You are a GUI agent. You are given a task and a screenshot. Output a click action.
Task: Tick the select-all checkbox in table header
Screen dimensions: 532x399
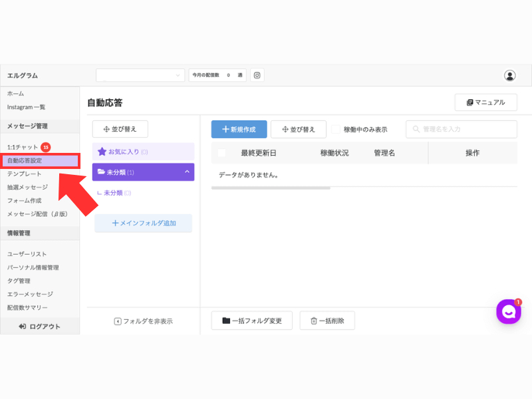tap(221, 153)
